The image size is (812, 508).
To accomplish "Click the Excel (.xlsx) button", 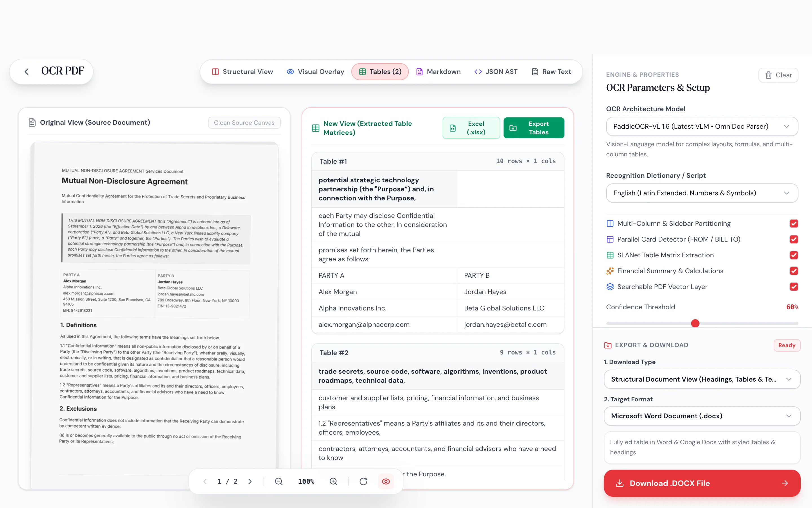I will coord(471,128).
